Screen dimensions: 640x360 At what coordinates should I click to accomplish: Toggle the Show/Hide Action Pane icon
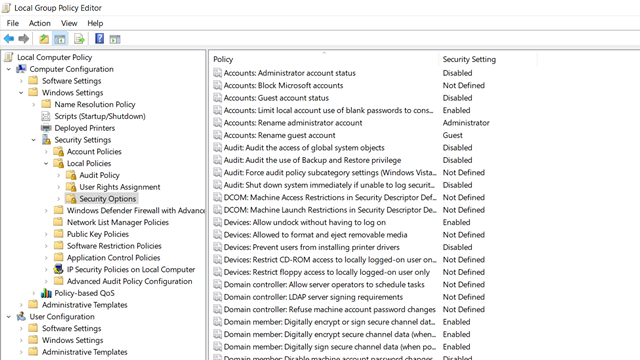[x=115, y=39]
